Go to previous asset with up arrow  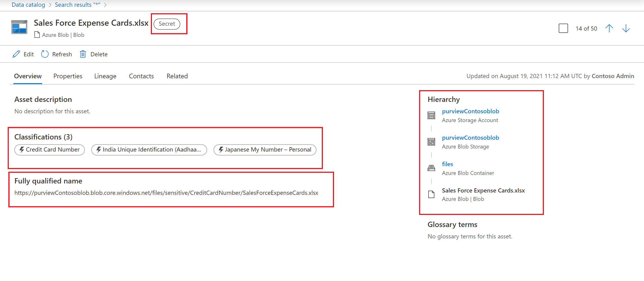pyautogui.click(x=609, y=28)
